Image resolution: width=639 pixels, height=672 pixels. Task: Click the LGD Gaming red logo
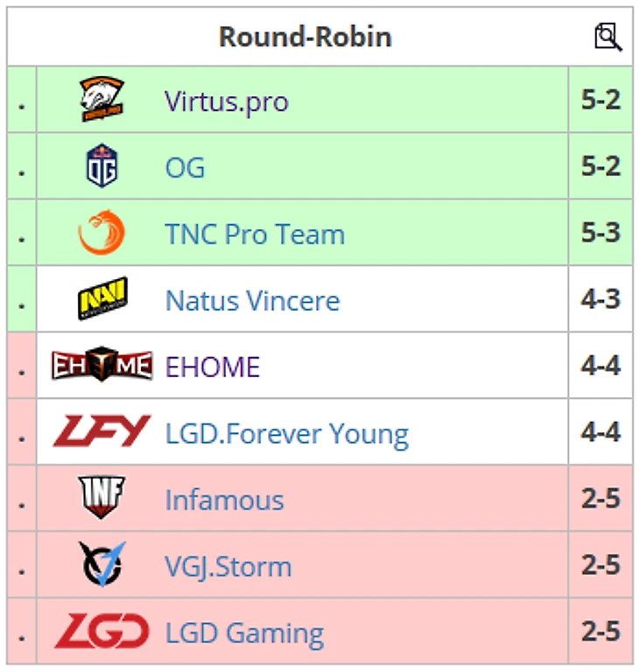coord(102,632)
